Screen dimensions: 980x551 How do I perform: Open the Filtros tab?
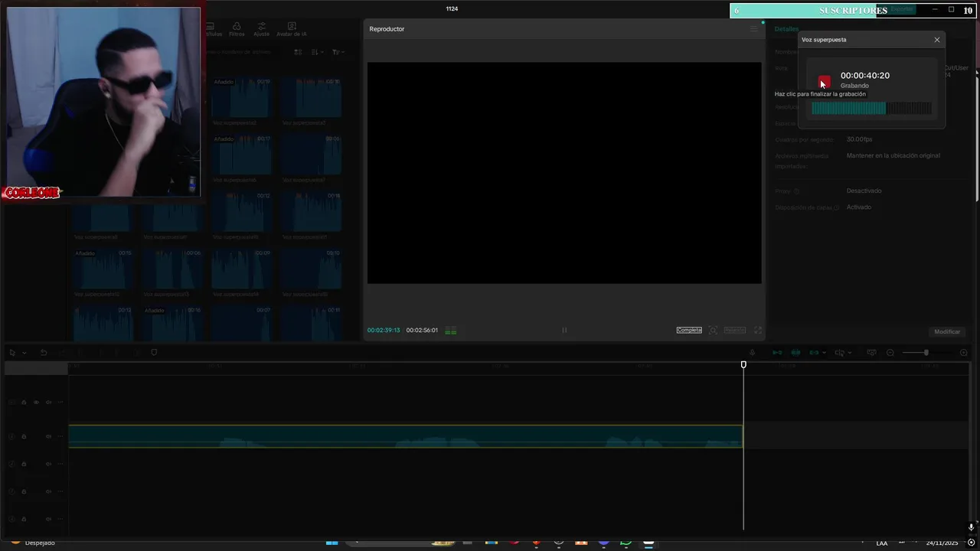point(237,29)
